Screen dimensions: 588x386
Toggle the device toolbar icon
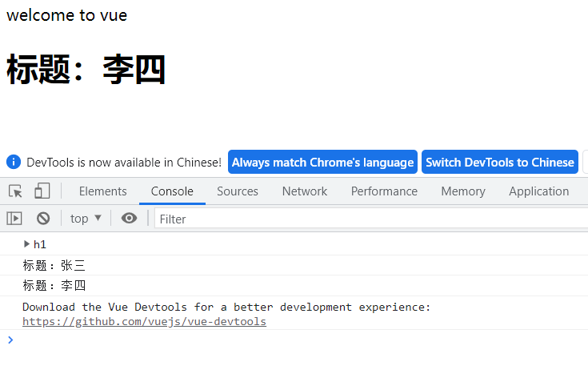tap(42, 191)
